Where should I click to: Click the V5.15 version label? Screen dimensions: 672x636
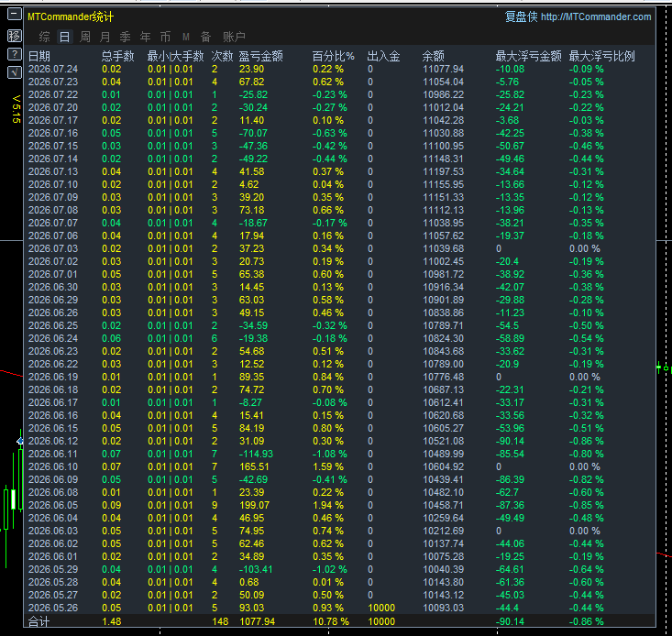click(x=17, y=109)
